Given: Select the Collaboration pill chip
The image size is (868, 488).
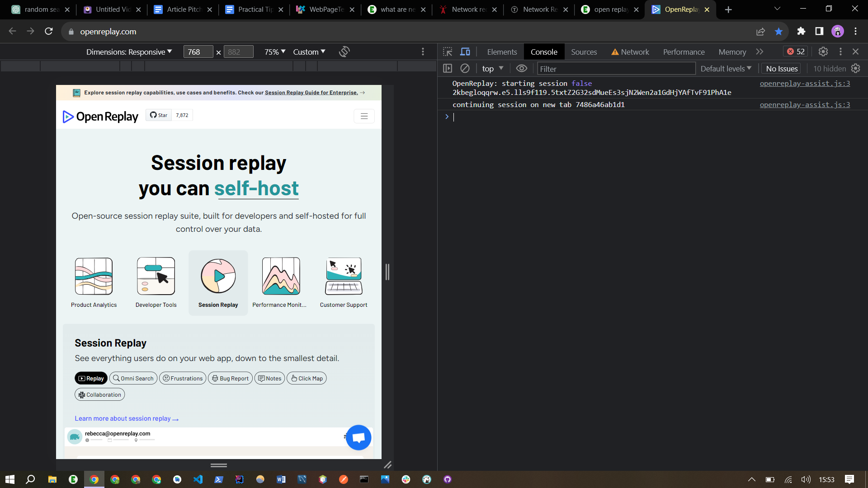Looking at the screenshot, I should 99,394.
